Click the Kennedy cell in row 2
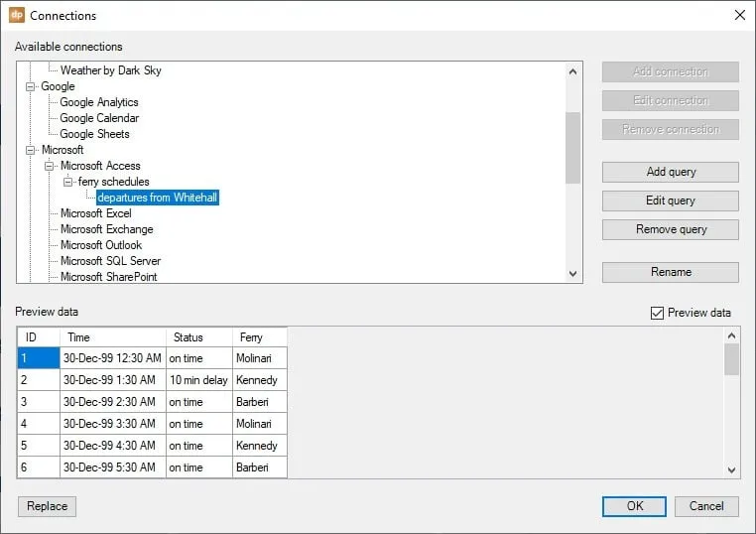The image size is (756, 534). tap(260, 380)
